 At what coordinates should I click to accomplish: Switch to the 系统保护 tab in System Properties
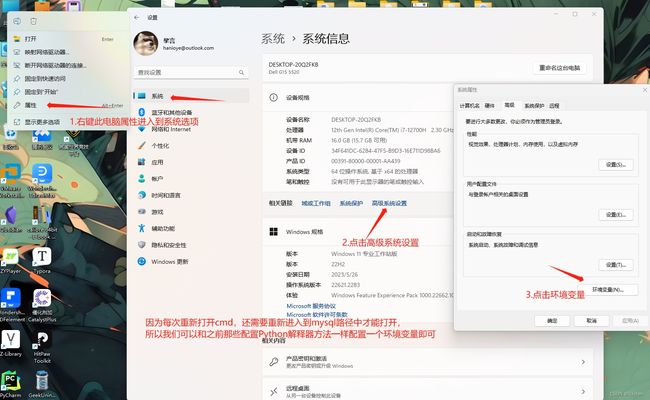(534, 106)
